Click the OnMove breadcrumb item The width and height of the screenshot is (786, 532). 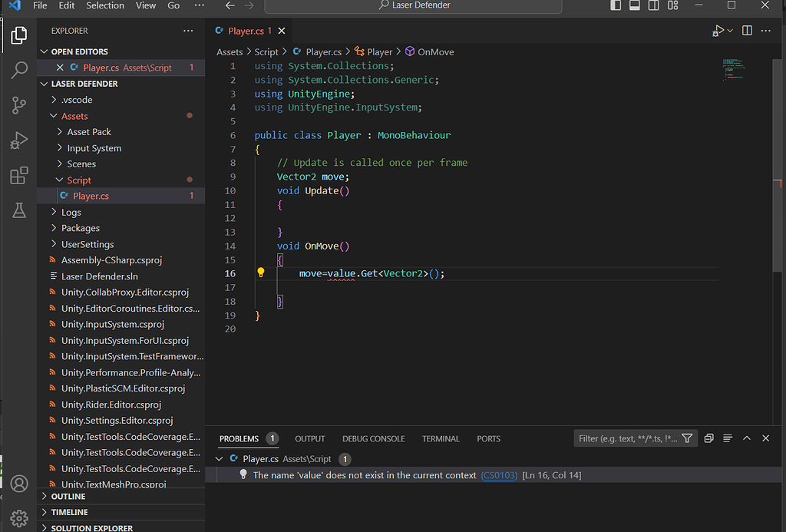tap(435, 52)
